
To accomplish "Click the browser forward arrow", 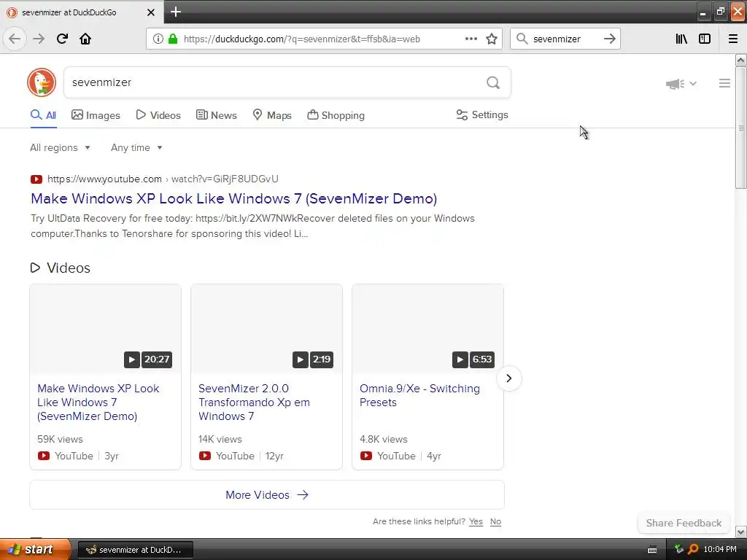I will click(x=39, y=39).
